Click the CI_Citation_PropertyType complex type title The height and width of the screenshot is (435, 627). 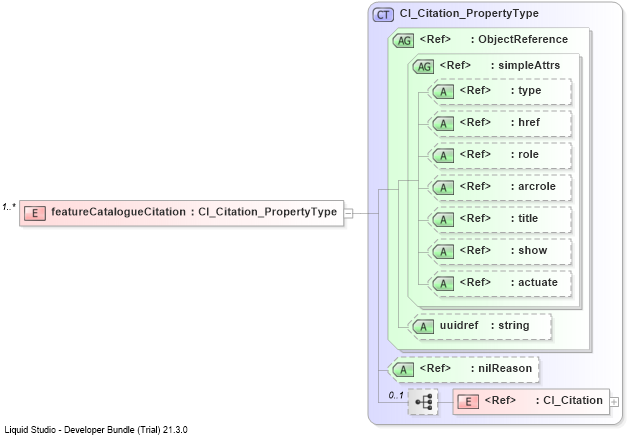coord(469,14)
